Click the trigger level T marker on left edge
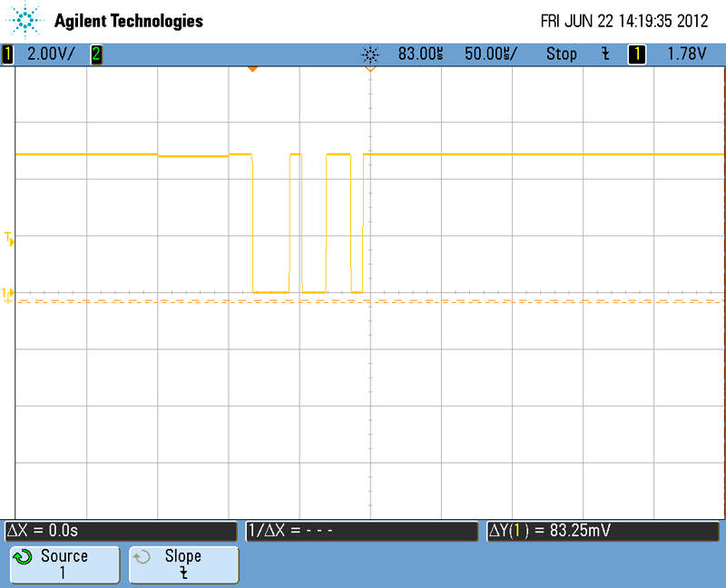 click(9, 239)
